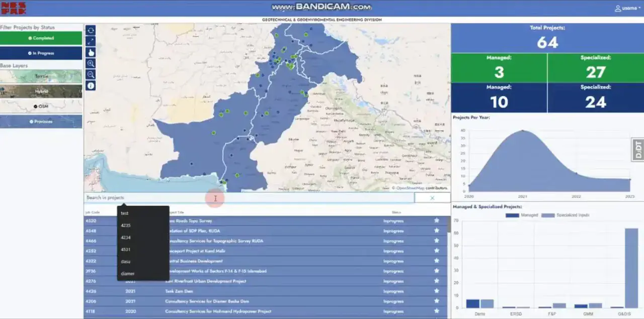
Task: Click the green Managed 3 card
Action: (499, 68)
